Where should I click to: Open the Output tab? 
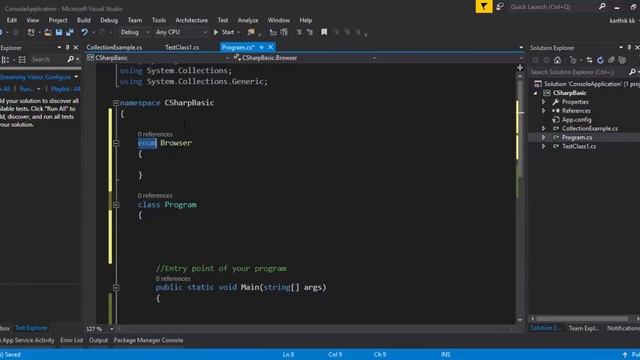point(98,340)
